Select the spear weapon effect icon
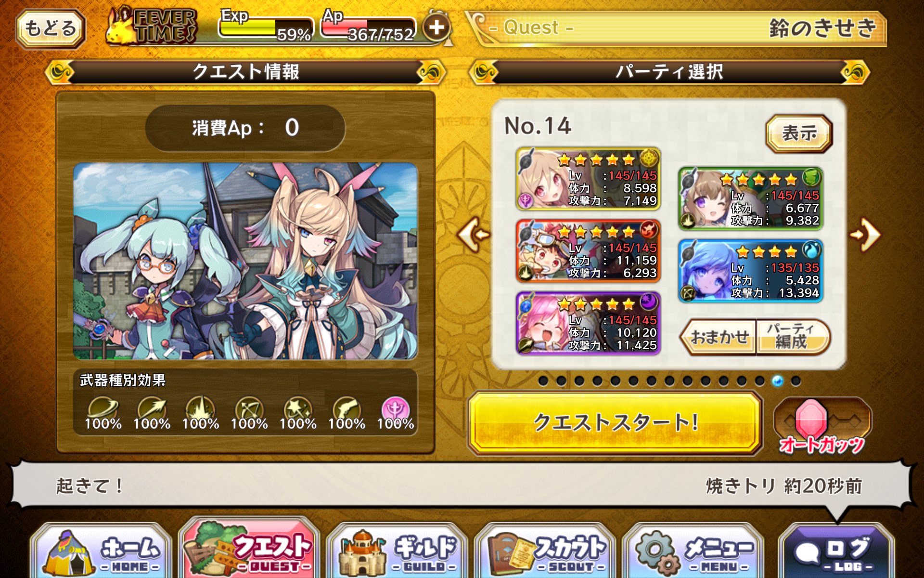This screenshot has width=924, height=578. coord(152,409)
